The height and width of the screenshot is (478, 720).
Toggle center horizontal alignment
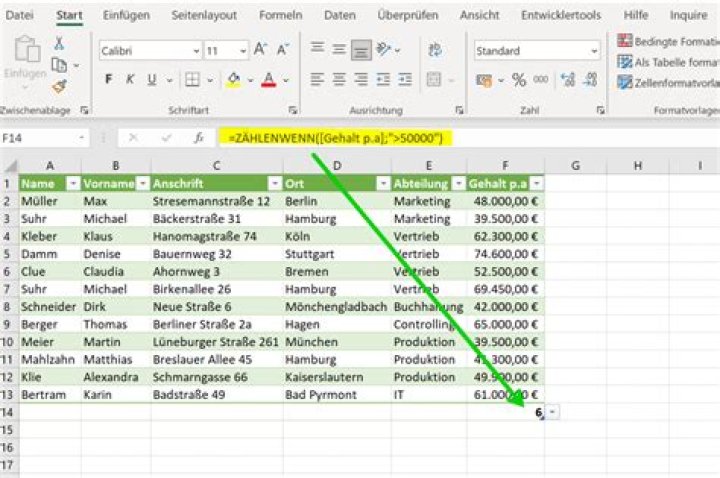(339, 80)
